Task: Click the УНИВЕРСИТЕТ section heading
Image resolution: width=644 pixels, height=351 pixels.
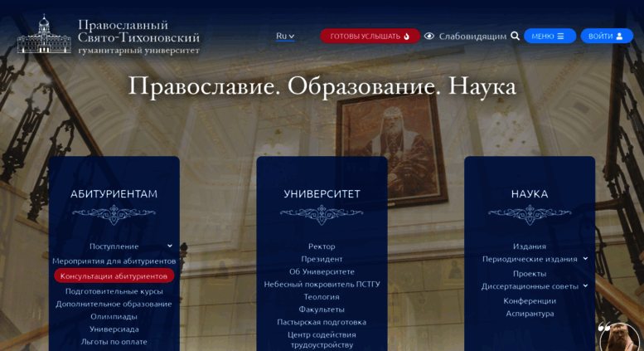Action: coord(322,194)
